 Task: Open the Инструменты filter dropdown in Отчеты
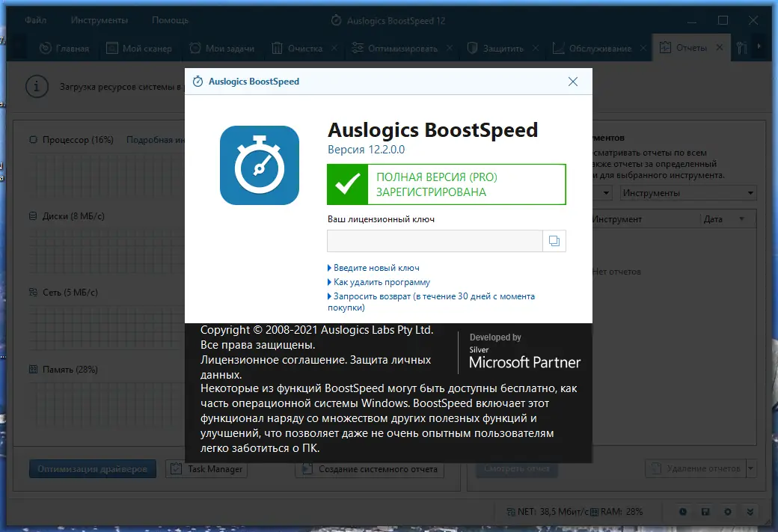click(688, 193)
